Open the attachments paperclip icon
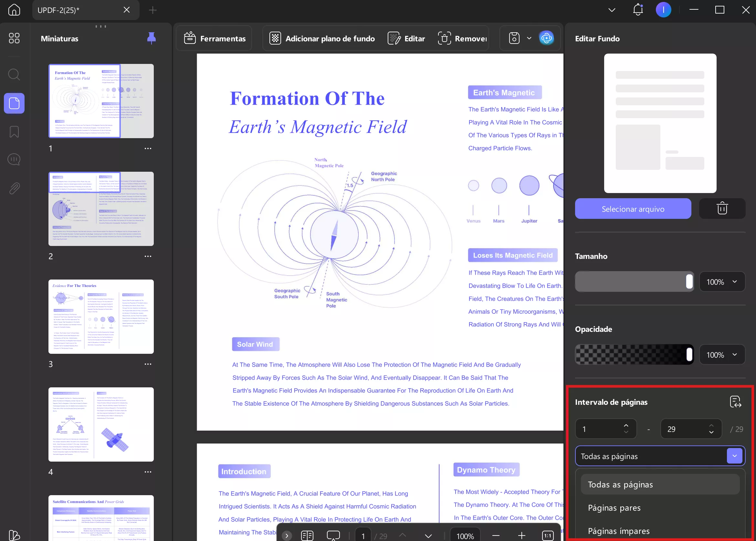Screen dimensions: 756x541 (14, 188)
